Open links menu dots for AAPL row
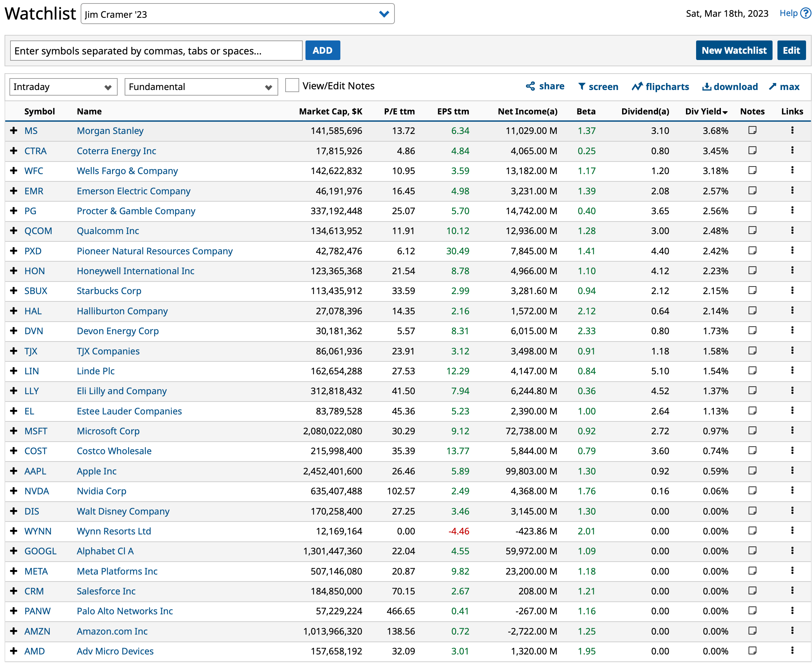 (792, 471)
